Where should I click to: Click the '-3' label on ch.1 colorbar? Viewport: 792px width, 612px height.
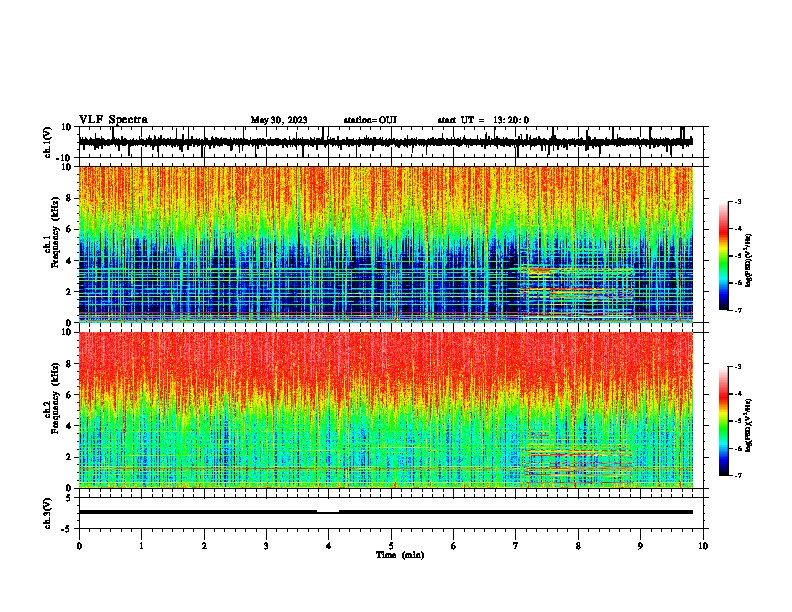pyautogui.click(x=737, y=201)
